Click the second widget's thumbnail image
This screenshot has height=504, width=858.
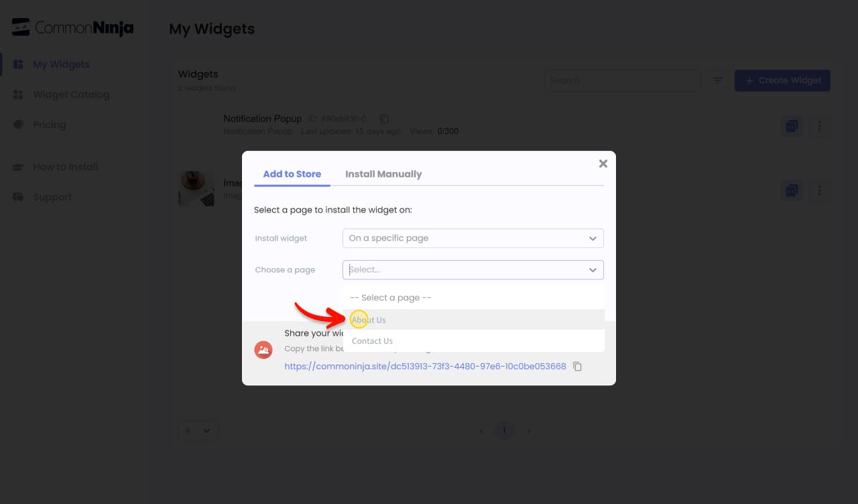point(196,188)
